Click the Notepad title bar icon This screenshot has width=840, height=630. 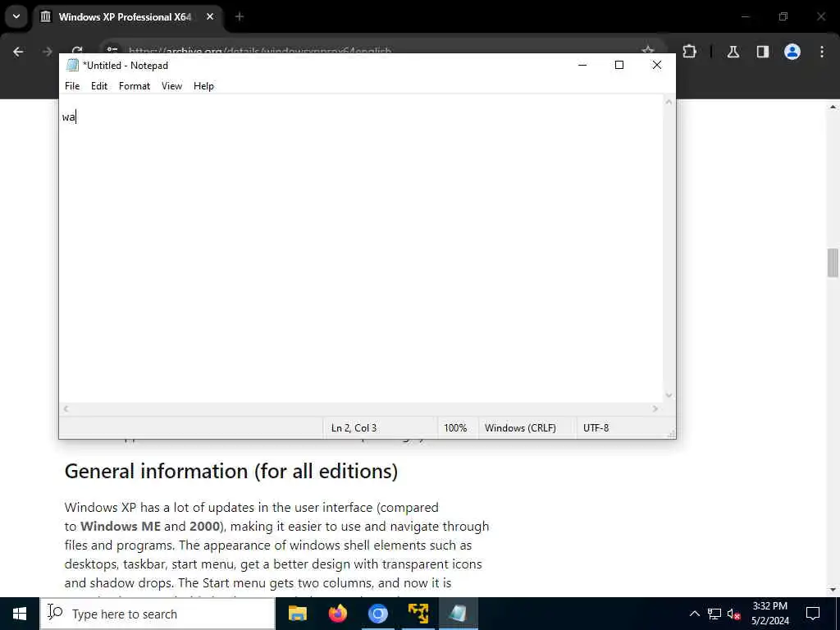pyautogui.click(x=72, y=66)
